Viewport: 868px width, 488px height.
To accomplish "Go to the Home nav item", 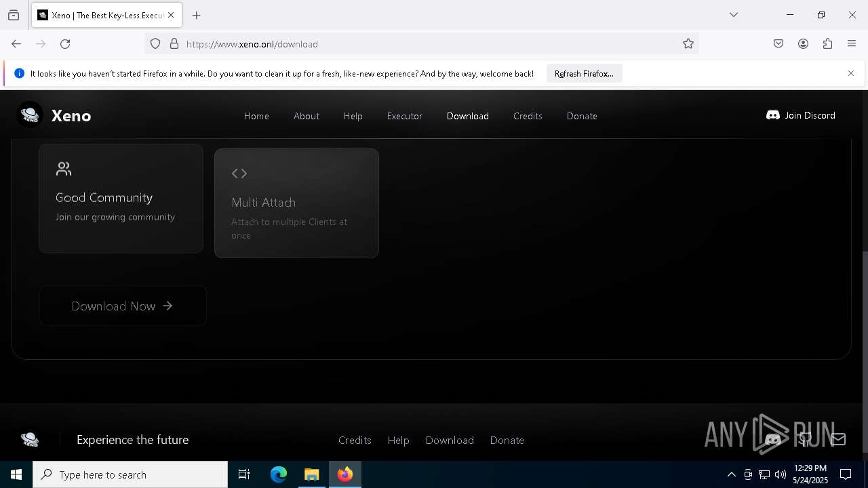I will pos(256,116).
